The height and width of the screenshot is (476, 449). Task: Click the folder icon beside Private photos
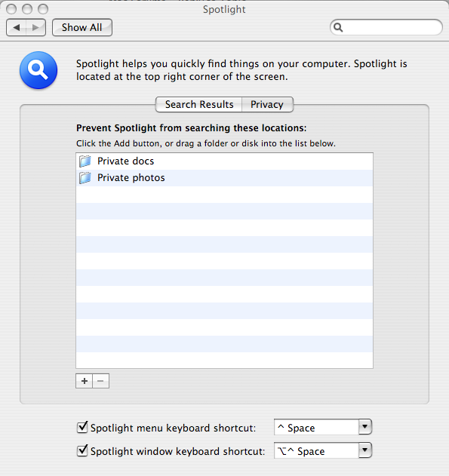point(85,178)
